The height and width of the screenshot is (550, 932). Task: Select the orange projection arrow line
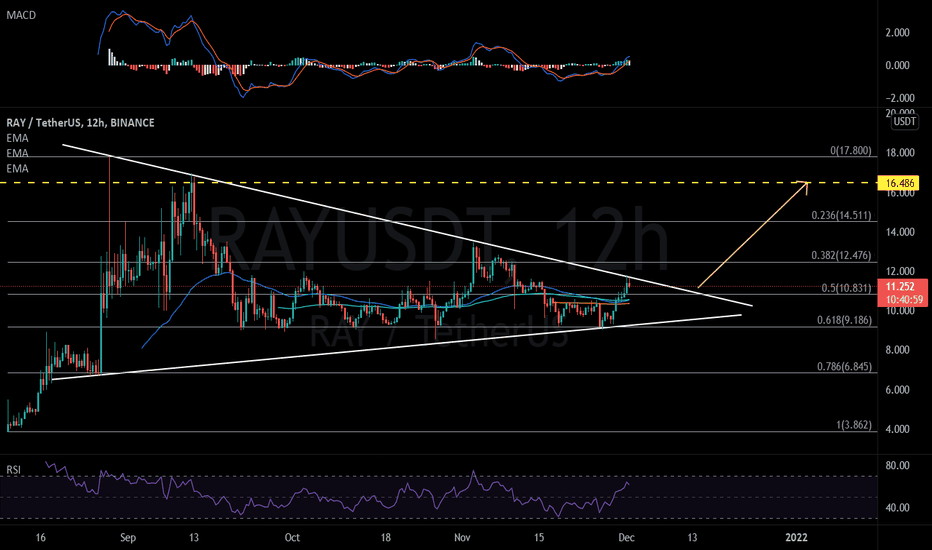pyautogui.click(x=754, y=234)
